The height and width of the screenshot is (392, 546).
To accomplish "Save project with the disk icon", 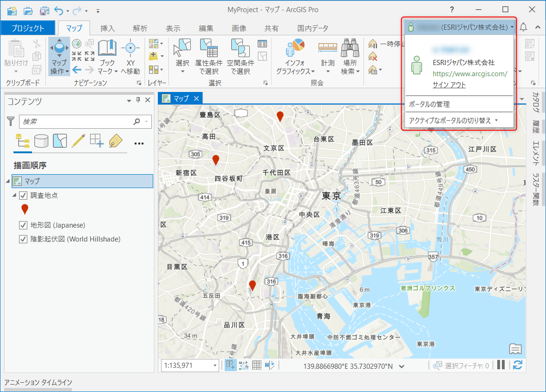I will click(x=44, y=11).
